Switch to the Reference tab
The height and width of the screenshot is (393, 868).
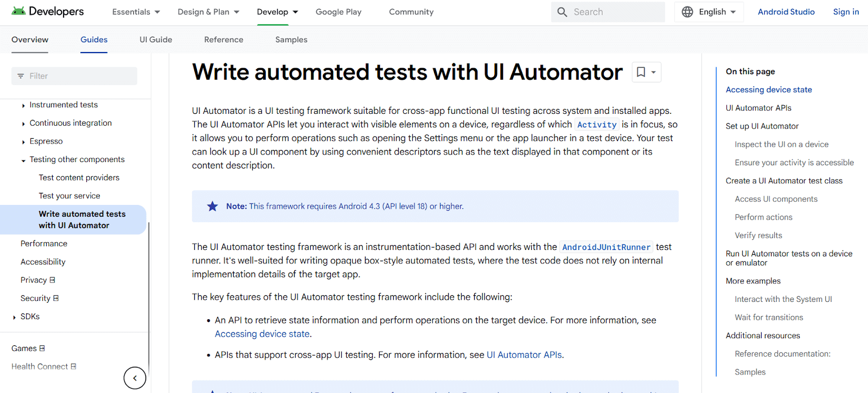tap(224, 40)
